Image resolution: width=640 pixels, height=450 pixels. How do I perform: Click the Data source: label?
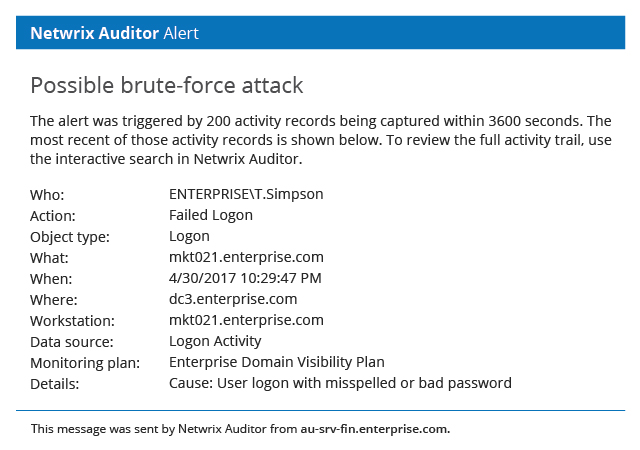(71, 342)
